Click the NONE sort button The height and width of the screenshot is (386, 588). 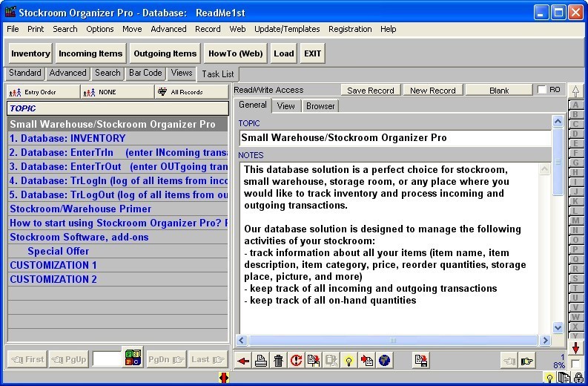pos(117,92)
